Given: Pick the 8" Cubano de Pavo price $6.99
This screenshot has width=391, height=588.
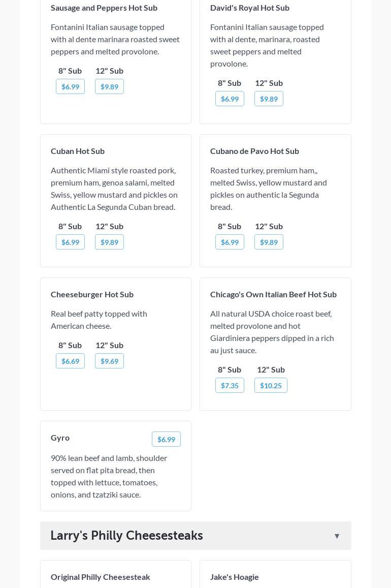Looking at the screenshot, I should 230,242.
